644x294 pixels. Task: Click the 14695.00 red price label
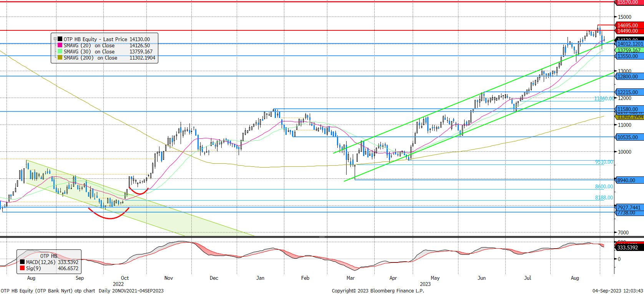629,25
